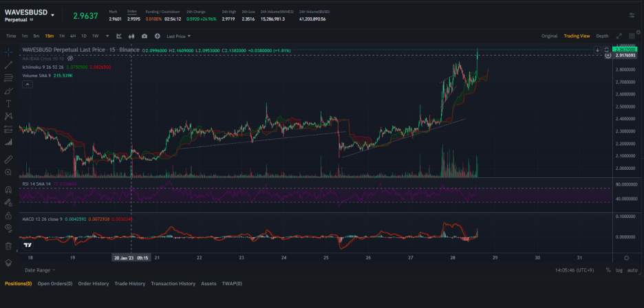Open the horizontal lines drawing tool
This screenshot has width=644, height=308.
click(9, 78)
